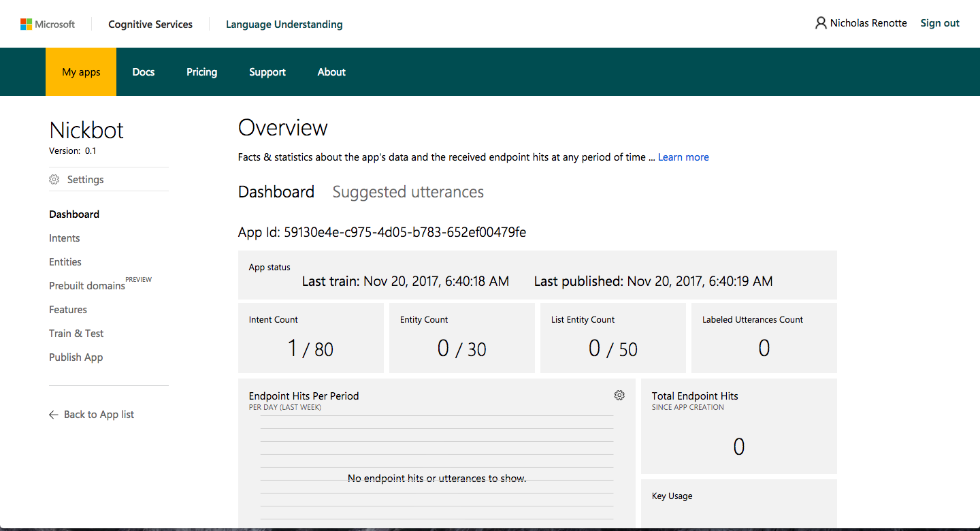
Task: Click the Total Endpoint Hits card
Action: [x=739, y=426]
